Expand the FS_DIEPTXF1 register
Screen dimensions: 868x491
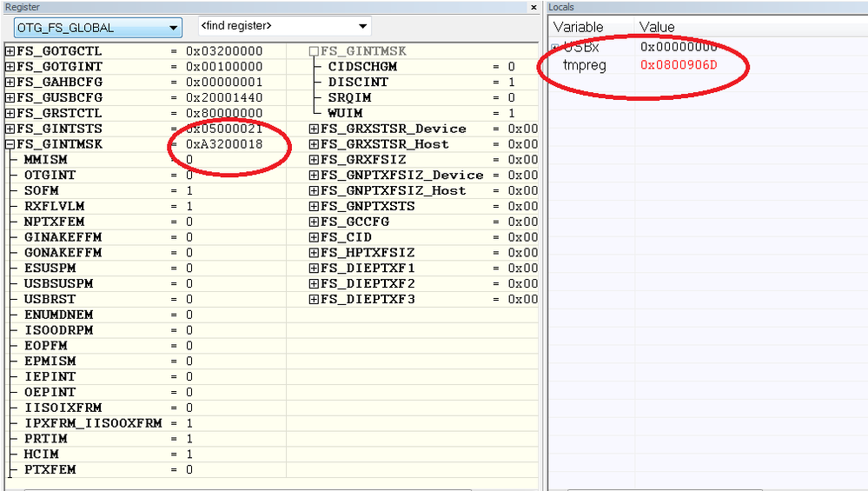pos(314,268)
